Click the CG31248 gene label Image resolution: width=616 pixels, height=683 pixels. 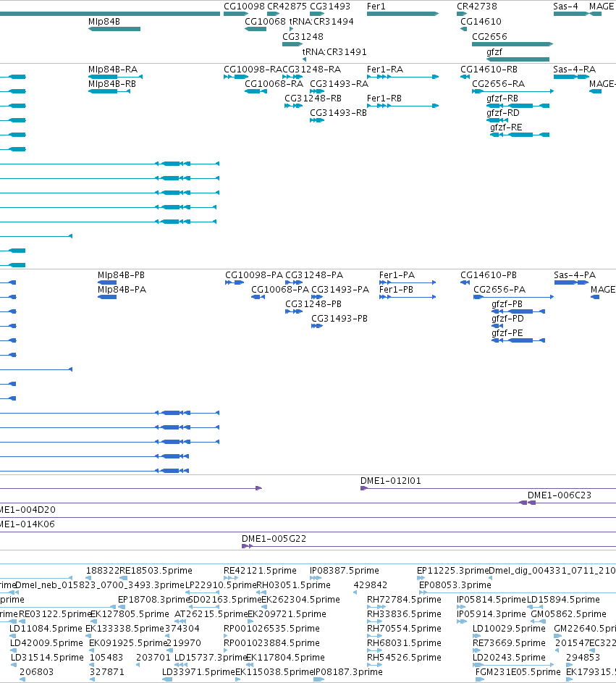coord(303,37)
